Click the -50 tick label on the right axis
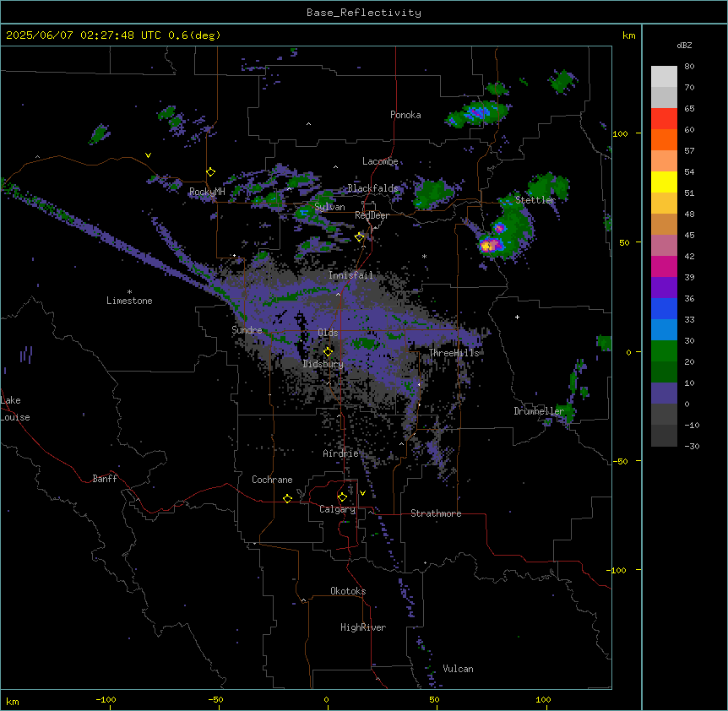728x711 pixels. click(620, 461)
